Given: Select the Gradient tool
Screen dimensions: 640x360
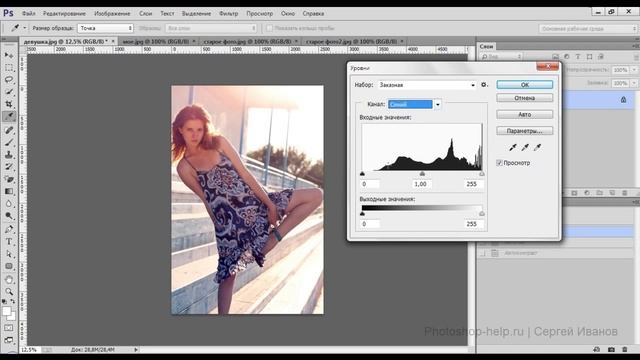Looking at the screenshot, I should pyautogui.click(x=9, y=191).
